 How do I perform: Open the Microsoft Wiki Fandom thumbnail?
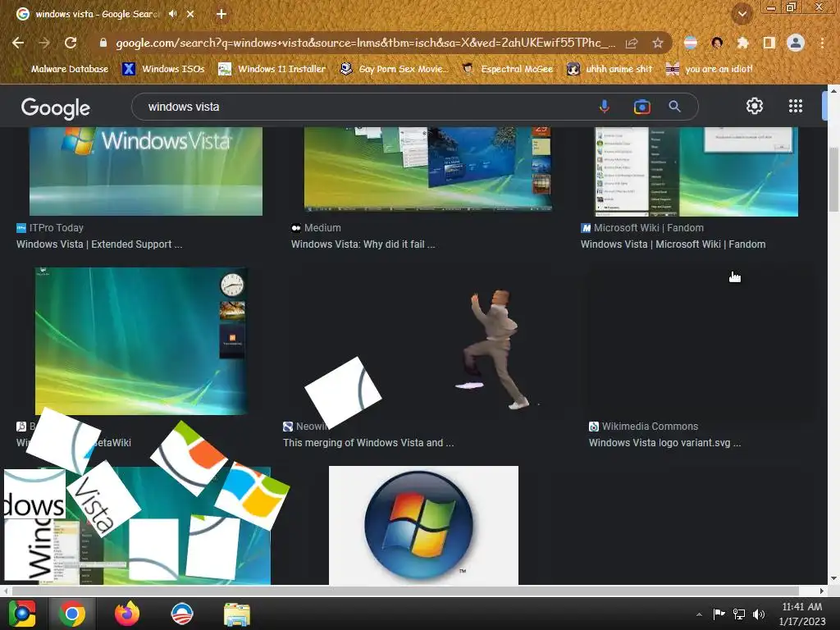[x=696, y=172]
